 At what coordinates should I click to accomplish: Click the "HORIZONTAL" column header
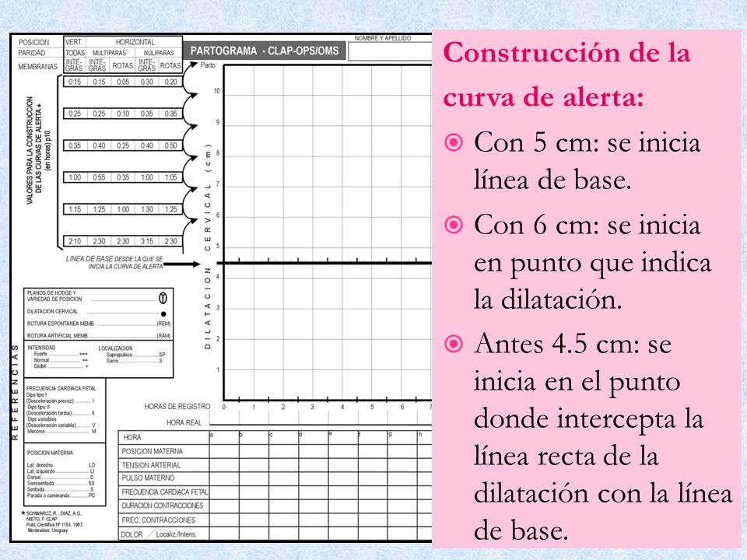(x=135, y=42)
